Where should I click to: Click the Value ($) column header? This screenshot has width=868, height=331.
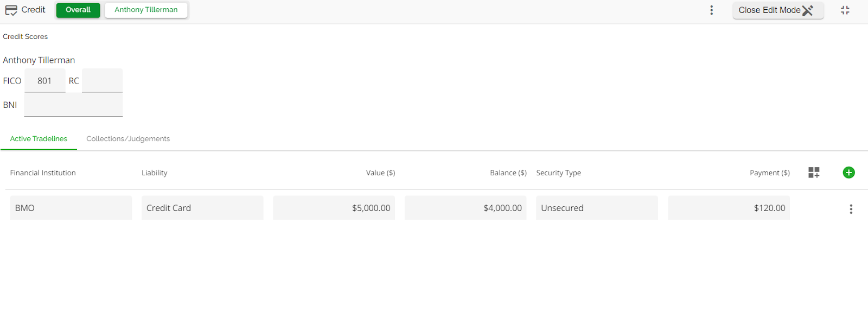click(380, 173)
